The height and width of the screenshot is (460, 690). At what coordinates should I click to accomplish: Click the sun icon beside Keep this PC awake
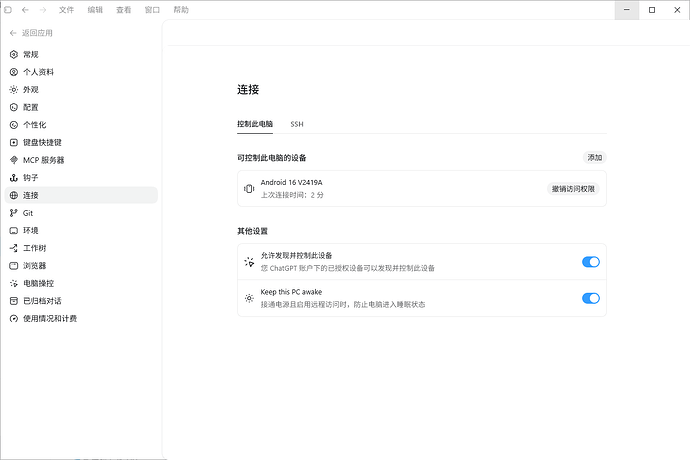[249, 298]
